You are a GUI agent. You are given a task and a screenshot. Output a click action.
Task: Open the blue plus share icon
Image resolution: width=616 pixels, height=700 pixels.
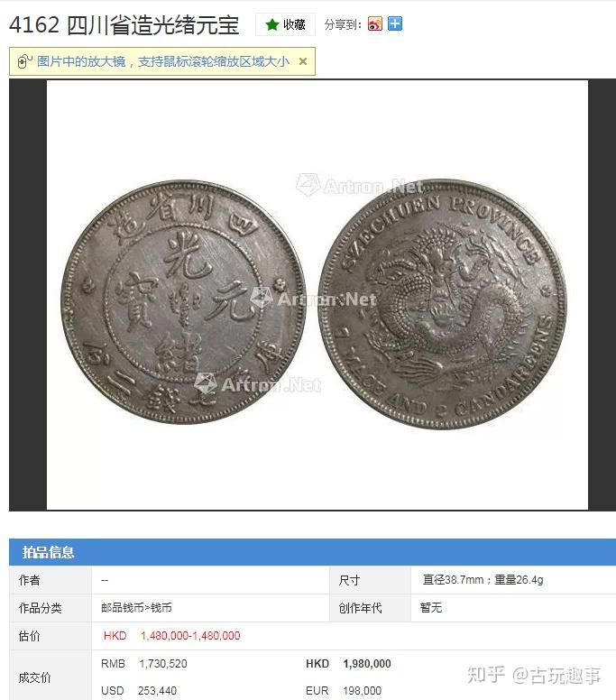(x=395, y=23)
